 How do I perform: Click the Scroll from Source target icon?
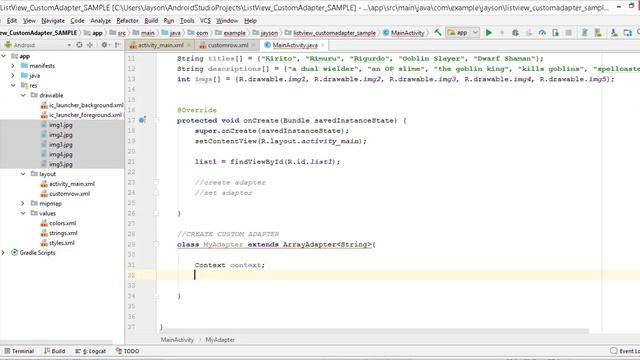pyautogui.click(x=79, y=45)
